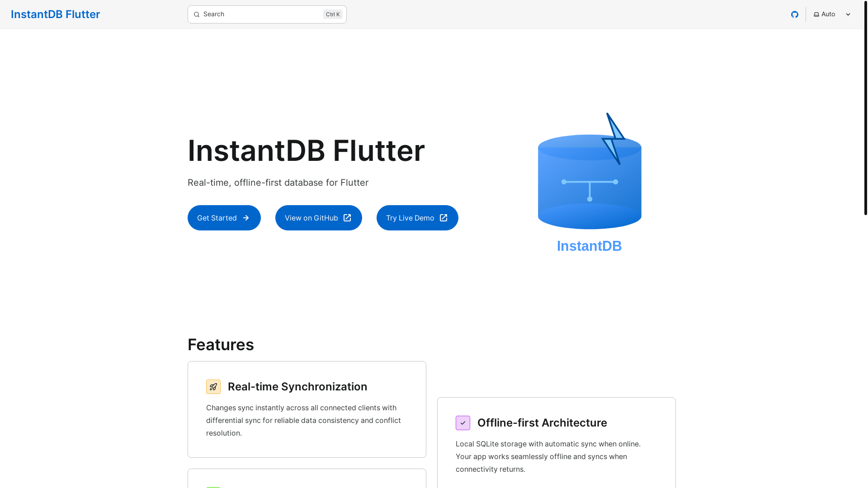Screen dimensions: 868x488
Task: Click the Get Started button
Action: click(224, 218)
